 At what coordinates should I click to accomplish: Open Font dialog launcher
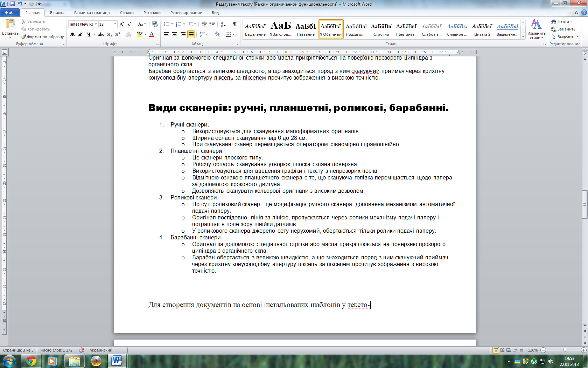click(x=157, y=44)
